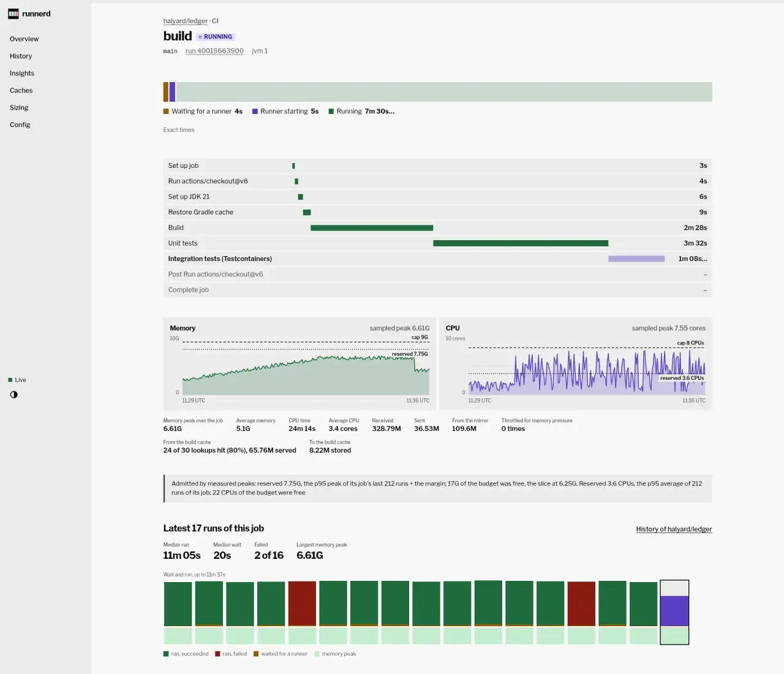Click the Build step duration bar
784x674 pixels.
tap(372, 228)
